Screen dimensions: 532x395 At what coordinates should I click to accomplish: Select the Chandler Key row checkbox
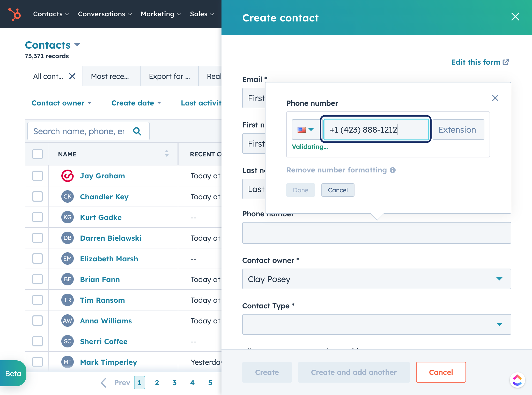point(38,196)
